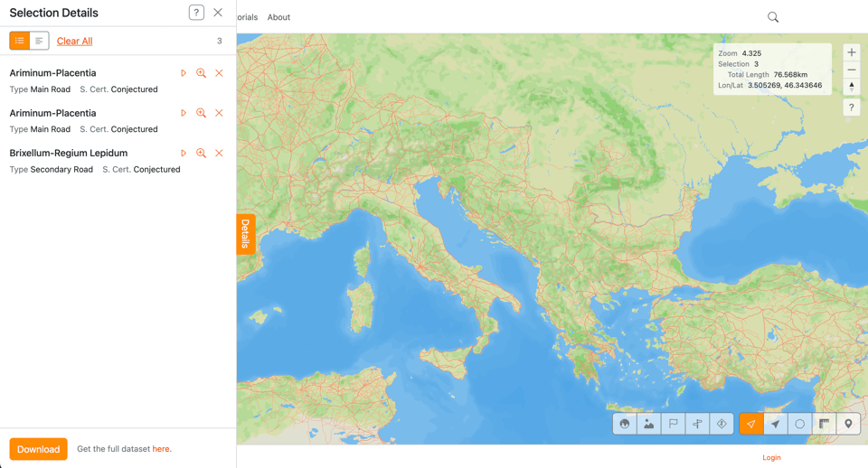868x468 pixels.
Task: Click the location pin icon in toolbar
Action: [848, 424]
